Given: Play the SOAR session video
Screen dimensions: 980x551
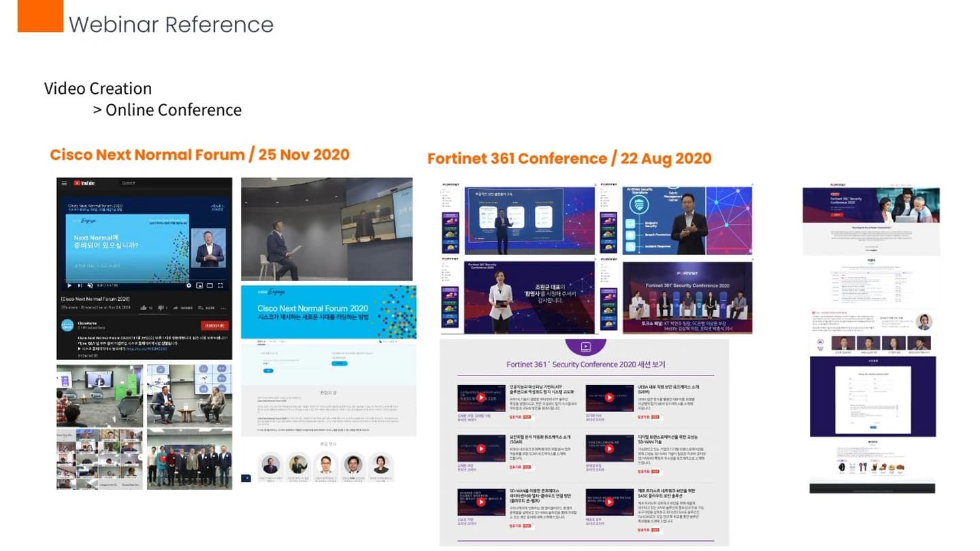Looking at the screenshot, I should click(x=480, y=449).
